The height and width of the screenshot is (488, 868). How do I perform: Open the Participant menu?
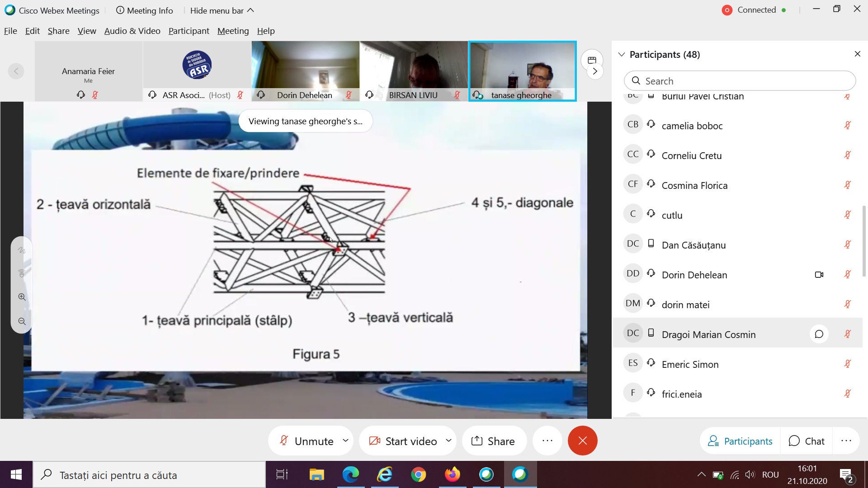coord(189,31)
